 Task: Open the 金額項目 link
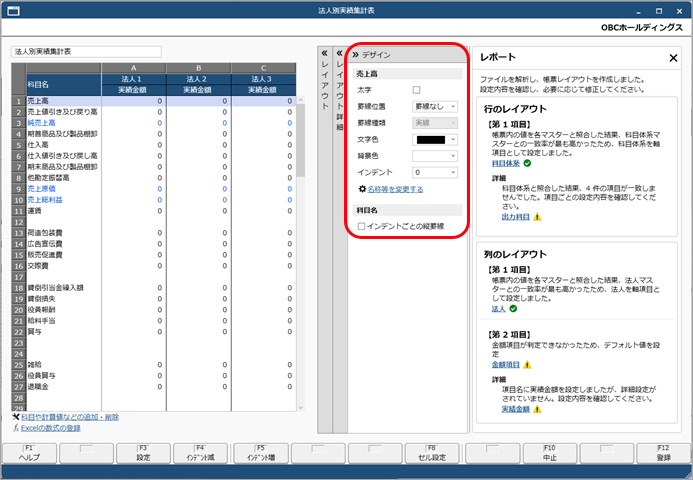[x=506, y=365]
